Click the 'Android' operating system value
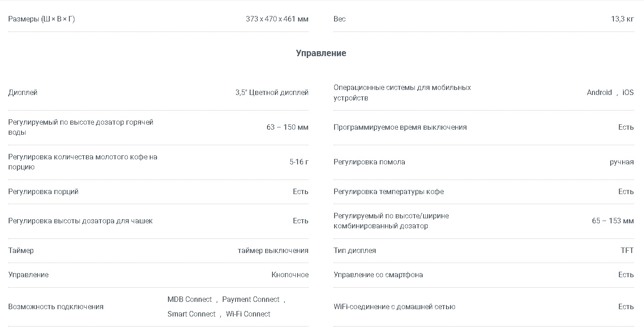The width and height of the screenshot is (644, 327). pos(599,93)
